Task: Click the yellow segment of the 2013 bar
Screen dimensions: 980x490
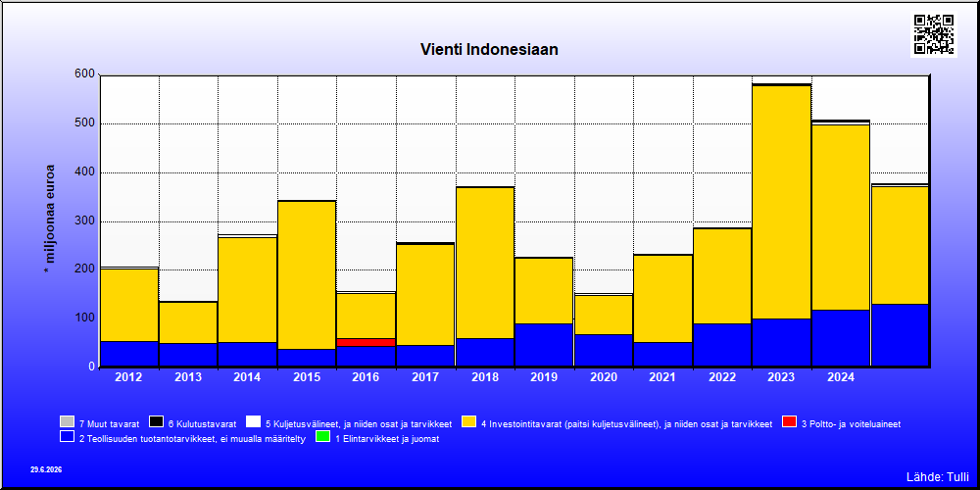Action: [188, 322]
